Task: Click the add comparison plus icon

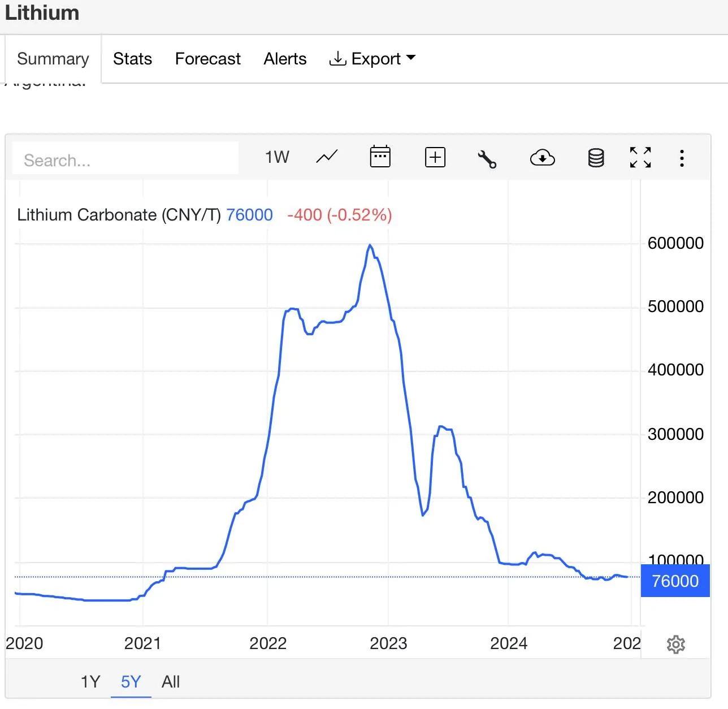Action: 435,157
